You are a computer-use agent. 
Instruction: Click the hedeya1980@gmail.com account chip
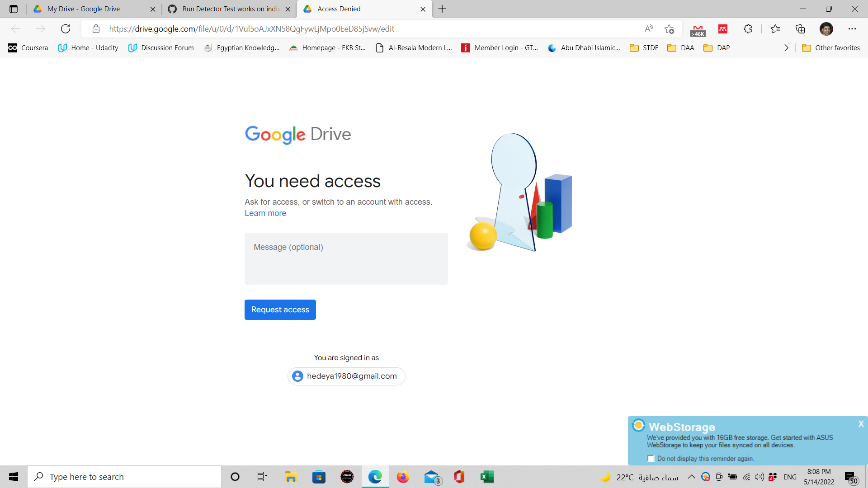point(346,376)
